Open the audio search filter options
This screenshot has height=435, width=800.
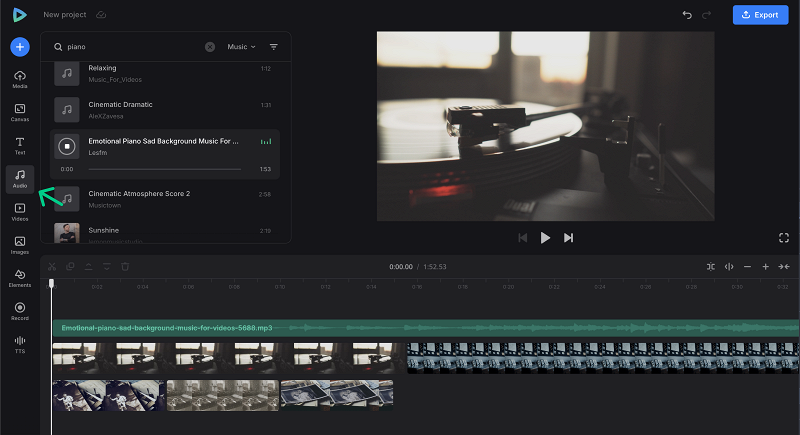pyautogui.click(x=273, y=47)
